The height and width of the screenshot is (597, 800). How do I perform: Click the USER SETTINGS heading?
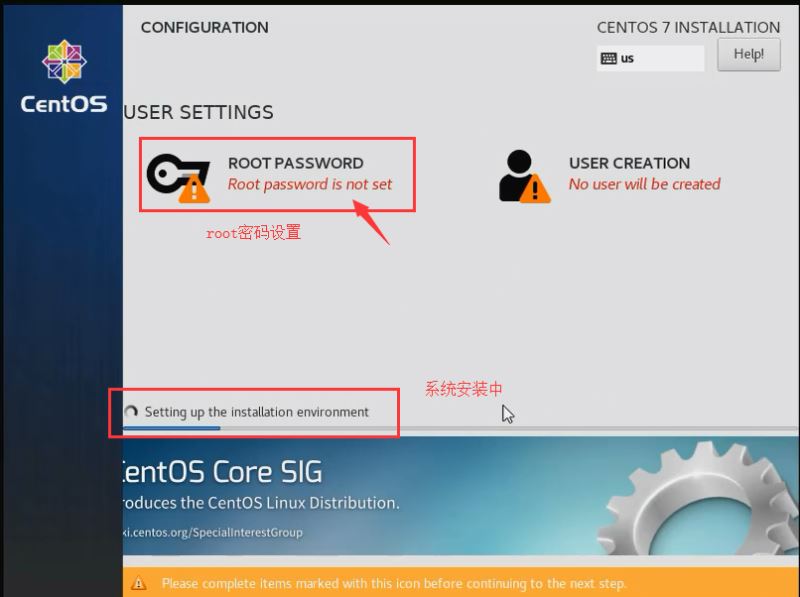pyautogui.click(x=198, y=112)
